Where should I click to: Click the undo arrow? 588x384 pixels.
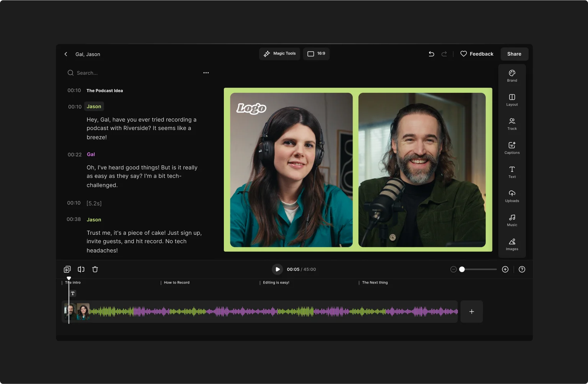coord(431,54)
